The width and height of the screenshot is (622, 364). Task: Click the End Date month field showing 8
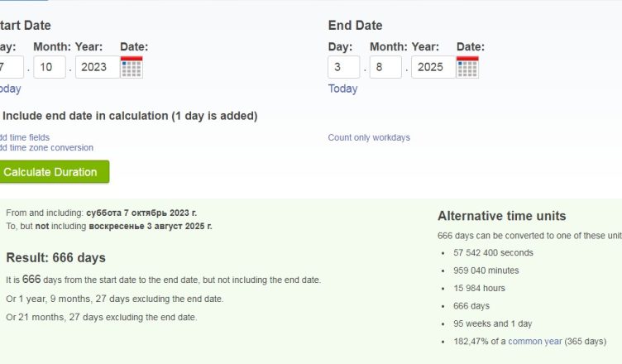point(385,67)
